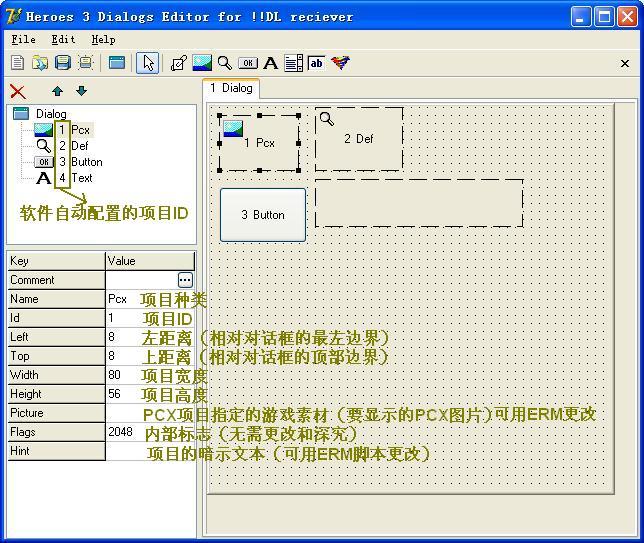Click the 'Comment' key cell
The height and width of the screenshot is (543, 644).
56,280
